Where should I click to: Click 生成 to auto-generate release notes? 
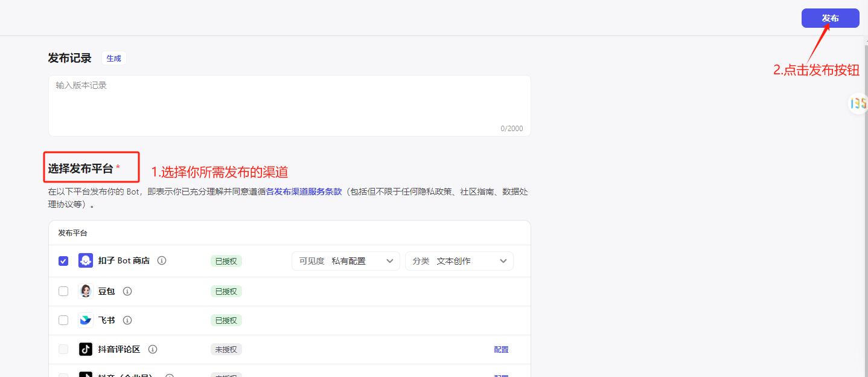[113, 59]
